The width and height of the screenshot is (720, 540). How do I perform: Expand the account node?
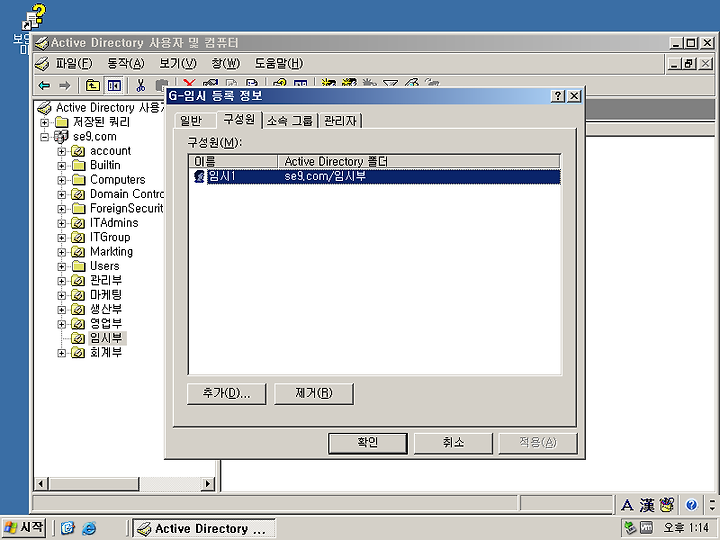point(61,151)
